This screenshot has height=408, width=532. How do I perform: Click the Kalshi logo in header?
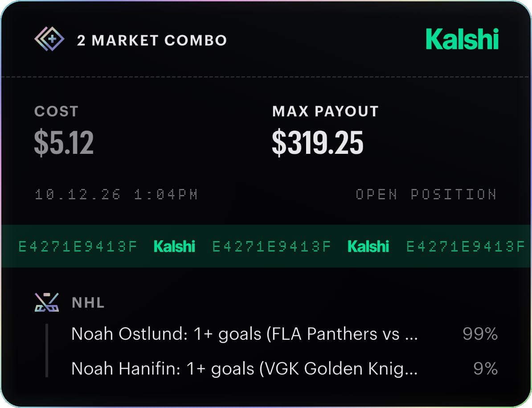click(462, 39)
